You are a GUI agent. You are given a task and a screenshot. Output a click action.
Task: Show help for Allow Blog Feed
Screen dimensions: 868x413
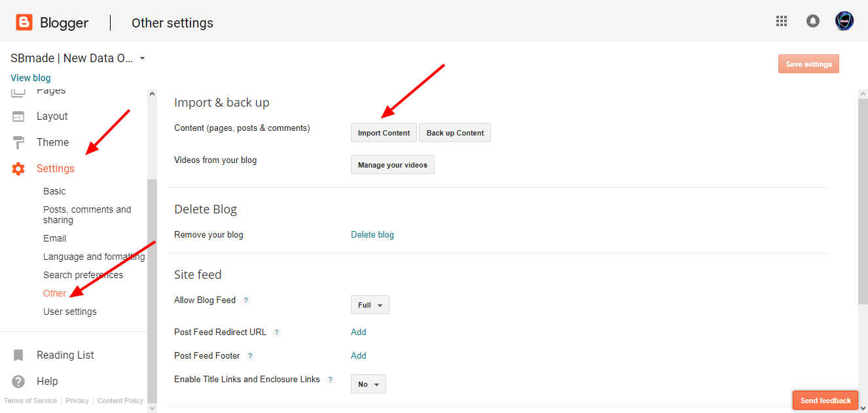tap(246, 300)
